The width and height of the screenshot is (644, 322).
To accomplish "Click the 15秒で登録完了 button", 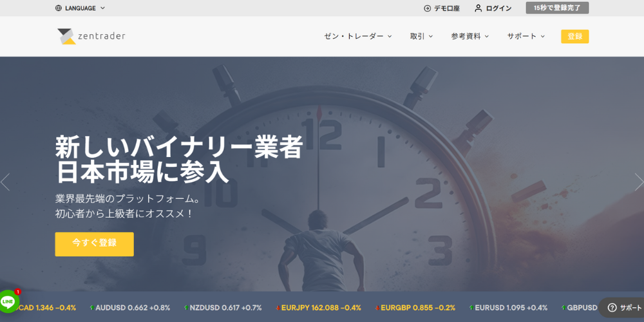I will tap(557, 8).
